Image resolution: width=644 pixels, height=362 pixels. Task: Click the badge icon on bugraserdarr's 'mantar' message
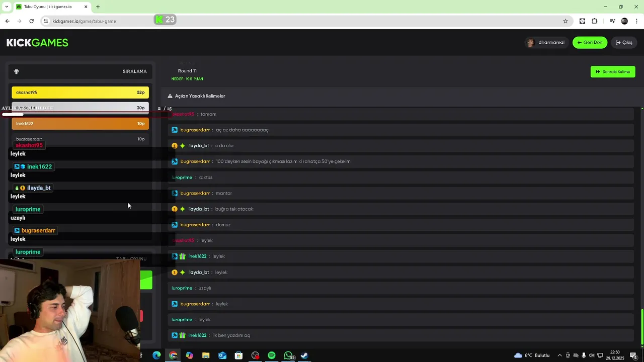pos(175,193)
